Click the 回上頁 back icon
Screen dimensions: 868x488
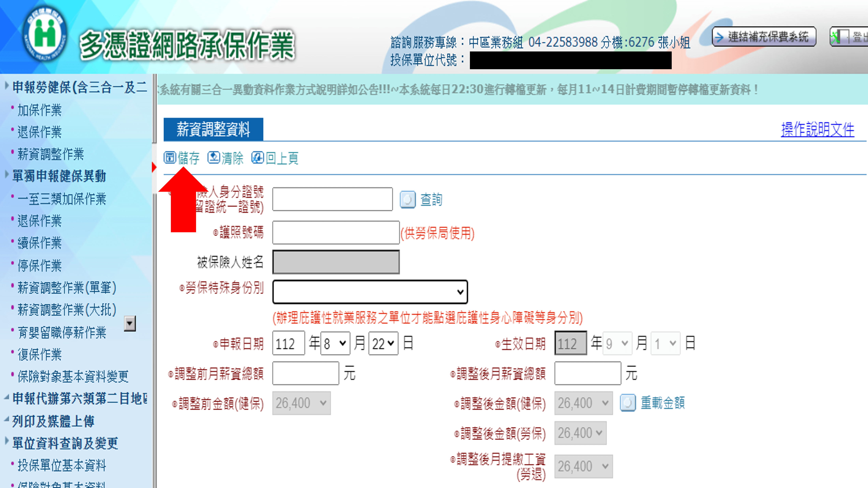(258, 158)
